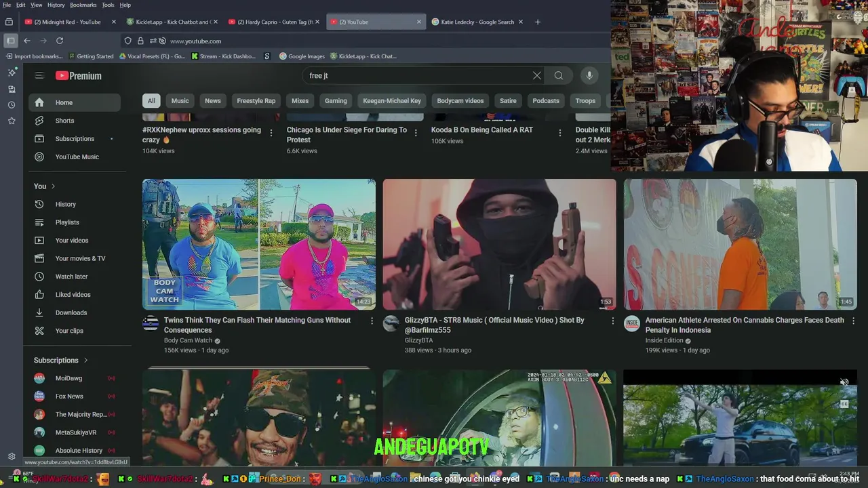Open the American Athlete Arrested video title
Screen dimensions: 868x488
[x=745, y=325]
